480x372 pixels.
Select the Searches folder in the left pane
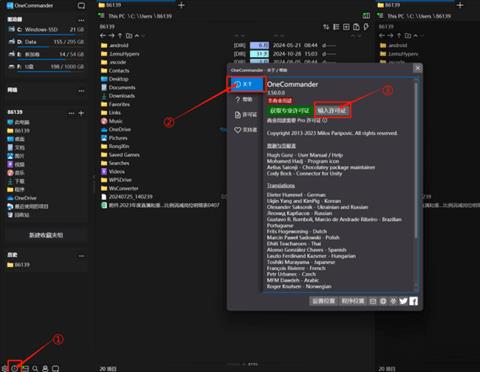click(x=115, y=163)
